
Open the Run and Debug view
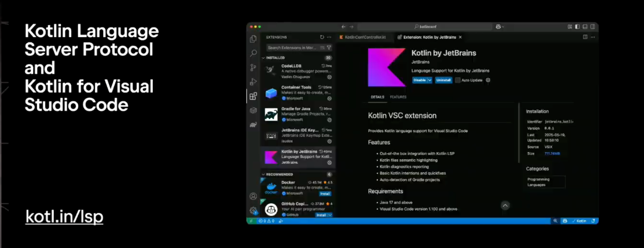pyautogui.click(x=253, y=82)
